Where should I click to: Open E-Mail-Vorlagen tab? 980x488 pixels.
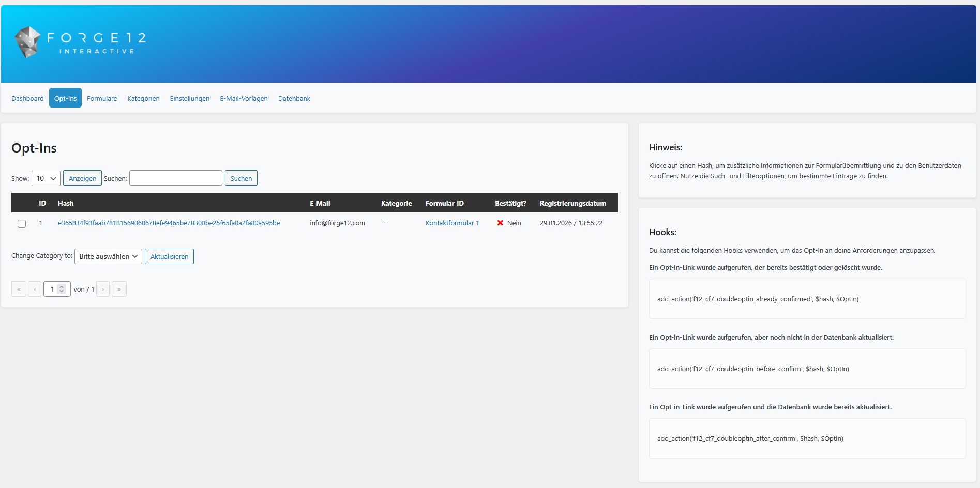click(x=244, y=98)
